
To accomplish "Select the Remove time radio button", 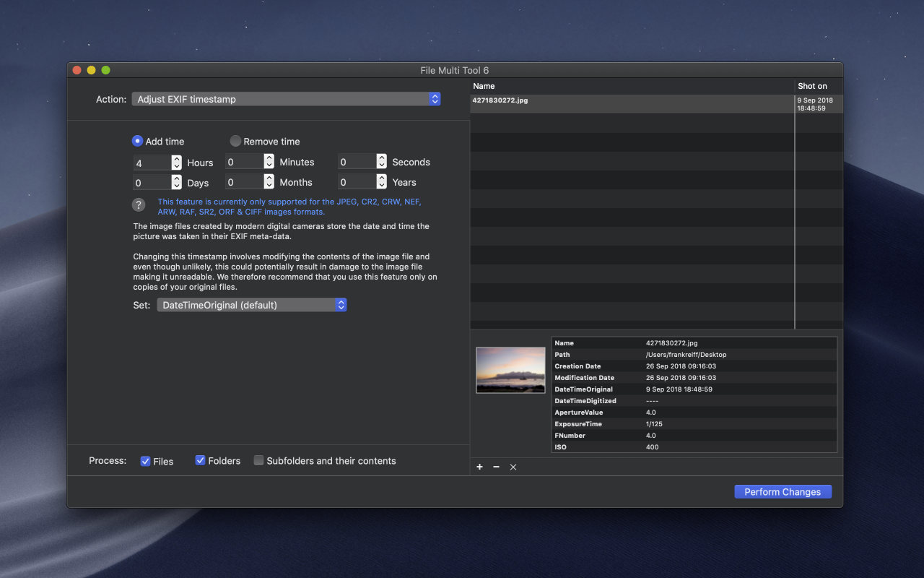I will [x=235, y=141].
